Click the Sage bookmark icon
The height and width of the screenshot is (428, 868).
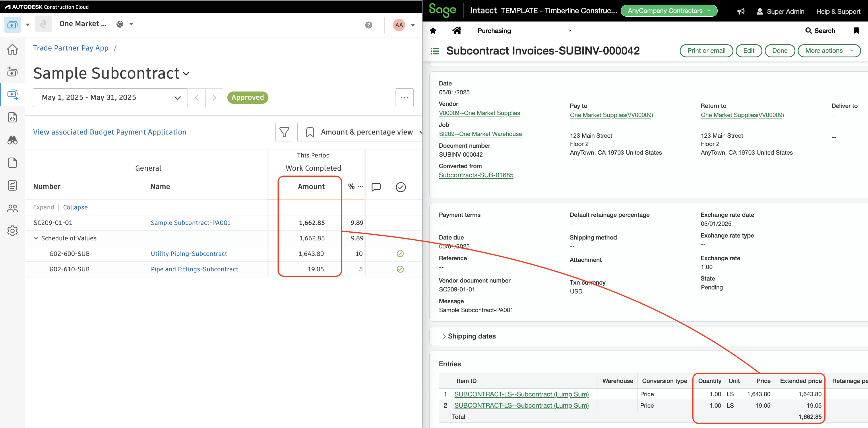point(856,31)
